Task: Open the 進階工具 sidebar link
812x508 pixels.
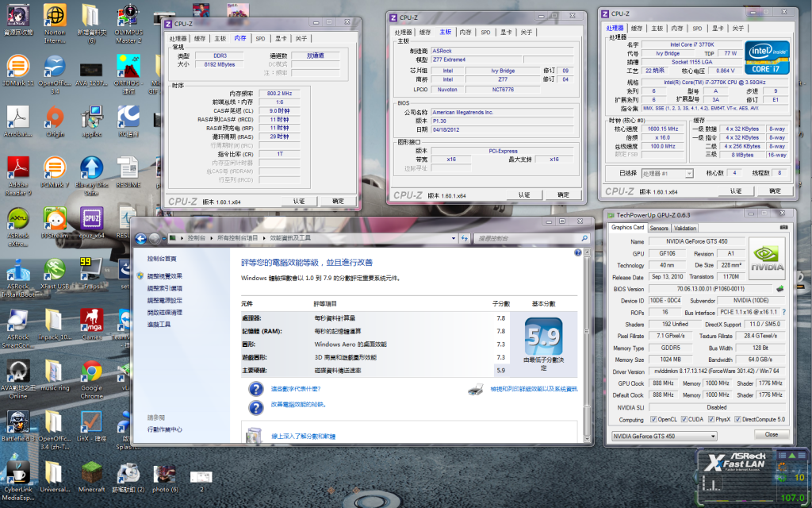Action: tap(159, 325)
